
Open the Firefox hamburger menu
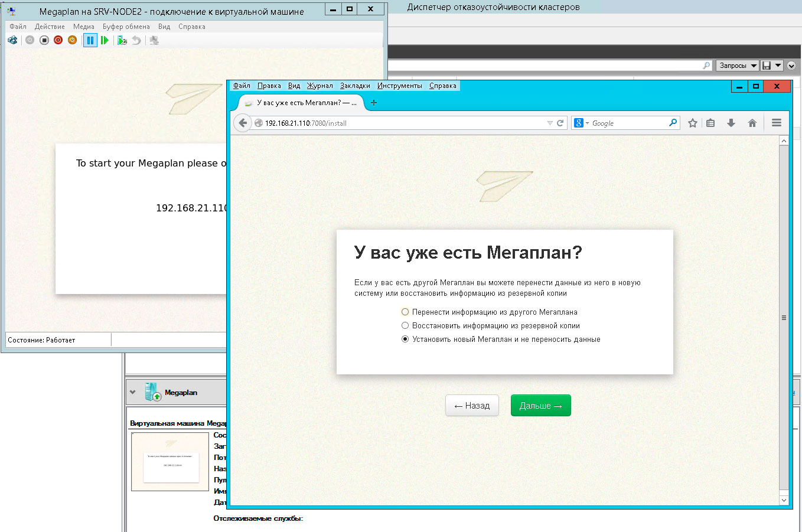pos(777,123)
